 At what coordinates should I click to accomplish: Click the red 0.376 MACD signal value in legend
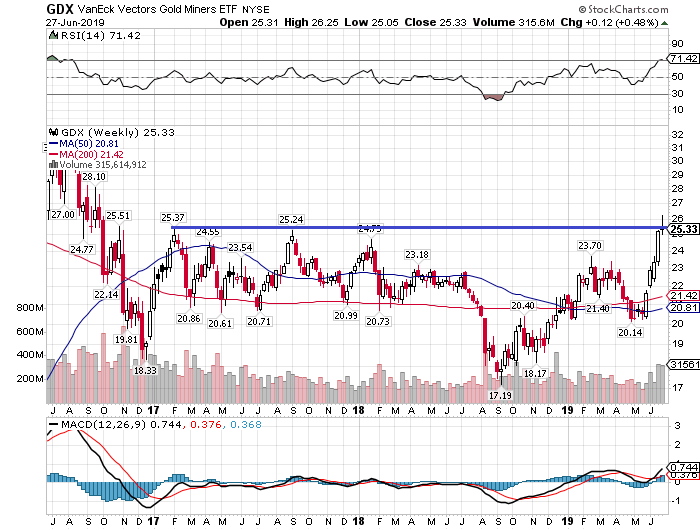point(206,424)
